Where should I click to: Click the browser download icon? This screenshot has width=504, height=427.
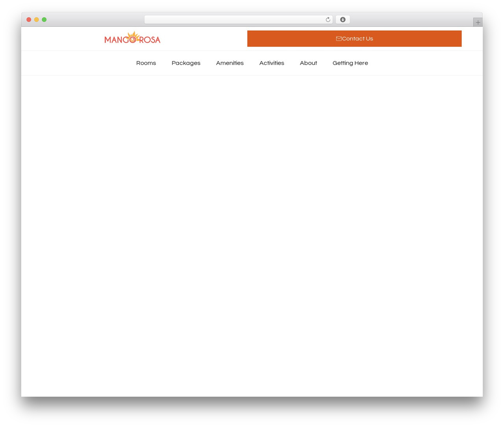(343, 20)
